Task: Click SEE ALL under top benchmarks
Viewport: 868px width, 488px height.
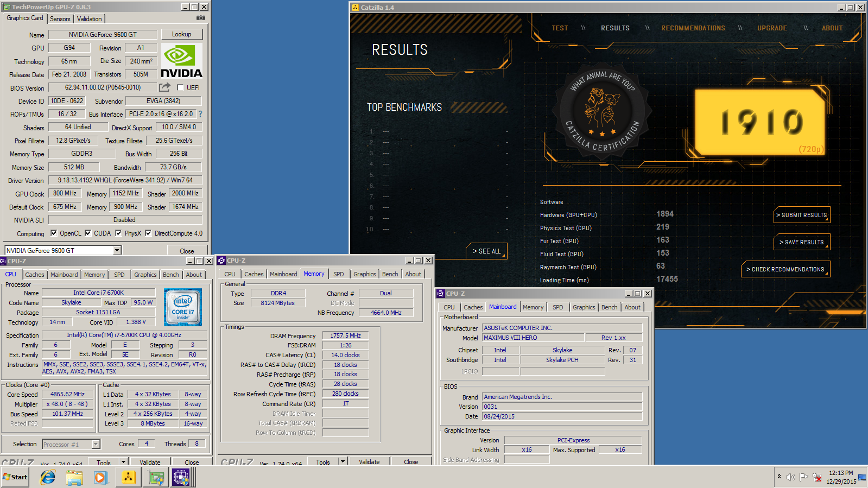Action: [487, 251]
